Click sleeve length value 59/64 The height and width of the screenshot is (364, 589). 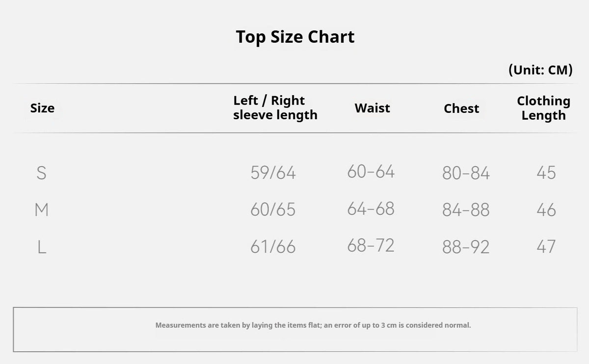pos(273,173)
